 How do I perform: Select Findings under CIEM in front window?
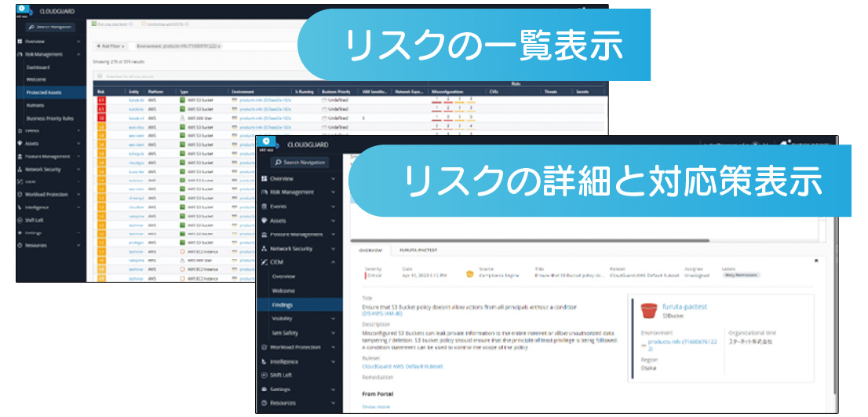click(300, 305)
